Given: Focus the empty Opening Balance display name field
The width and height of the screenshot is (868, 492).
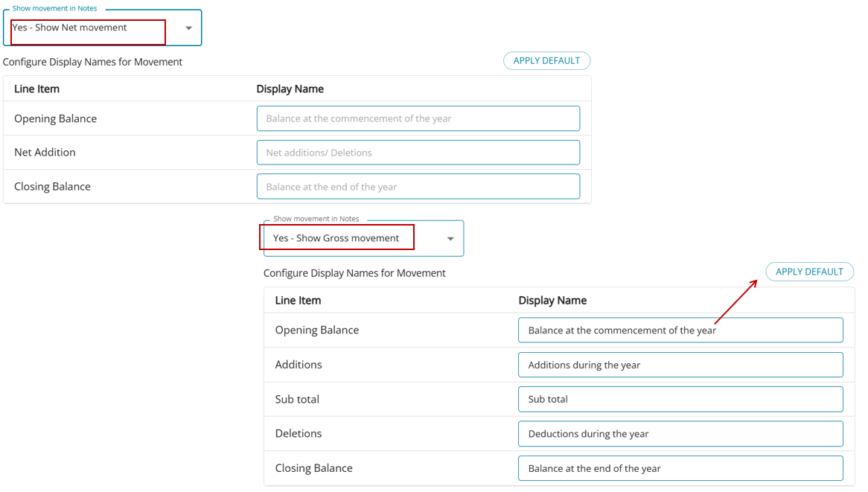Looking at the screenshot, I should click(x=418, y=118).
